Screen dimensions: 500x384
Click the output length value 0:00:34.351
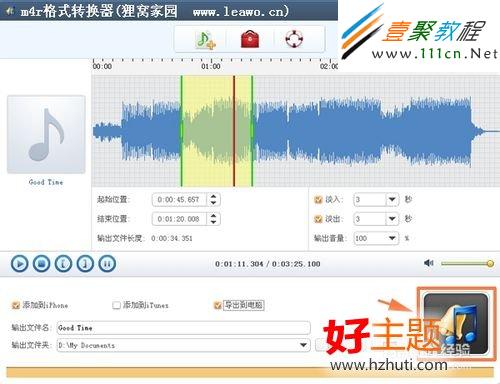[172, 238]
